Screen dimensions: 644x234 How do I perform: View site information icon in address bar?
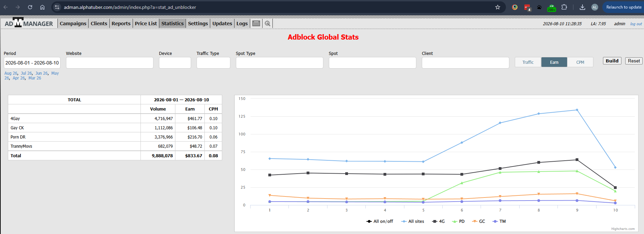point(57,7)
